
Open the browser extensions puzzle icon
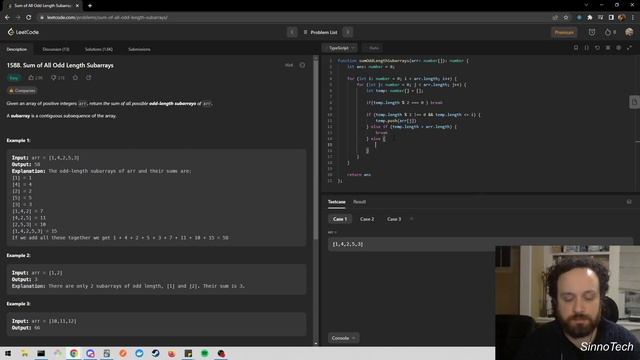[590, 18]
